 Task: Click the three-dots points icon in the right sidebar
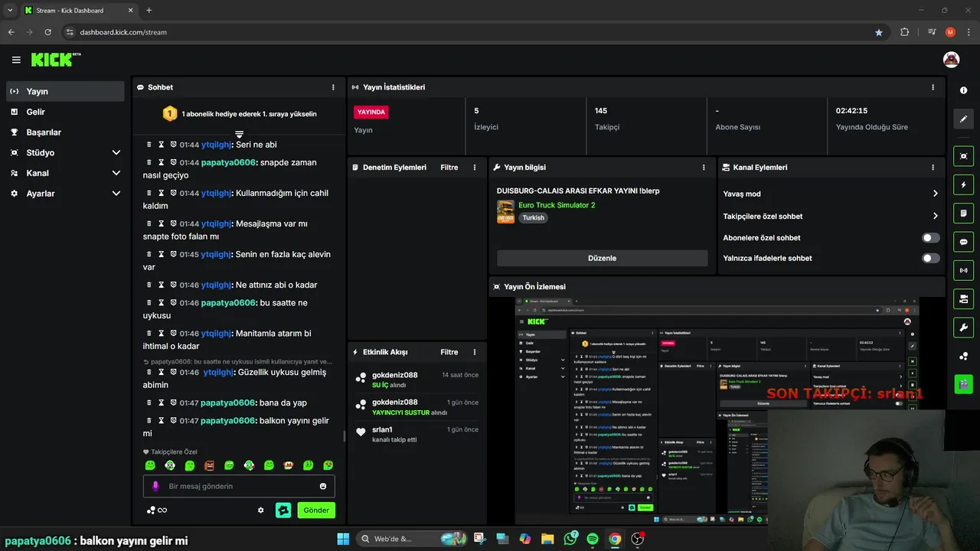963,356
